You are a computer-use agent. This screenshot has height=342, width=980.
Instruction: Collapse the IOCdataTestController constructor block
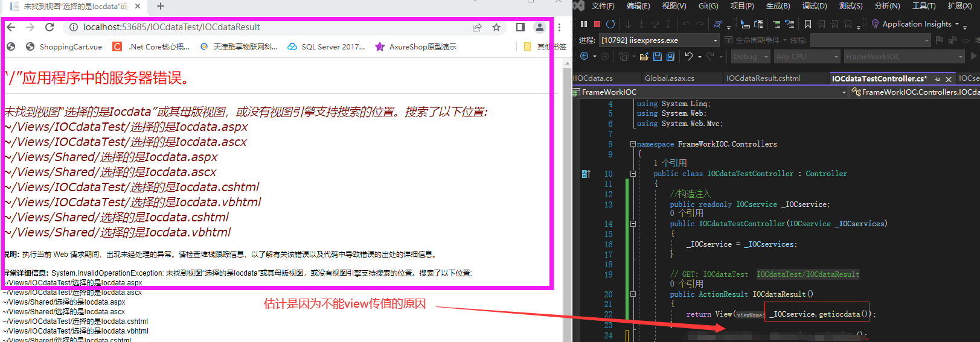[633, 224]
